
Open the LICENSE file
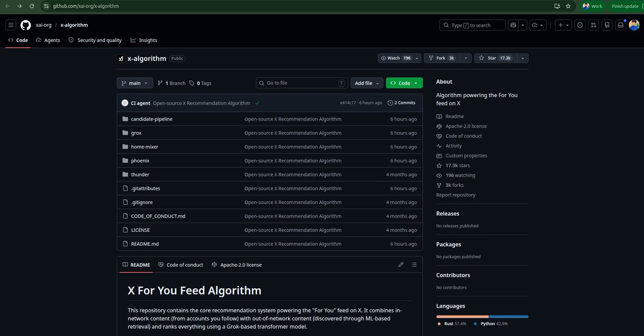click(x=140, y=230)
